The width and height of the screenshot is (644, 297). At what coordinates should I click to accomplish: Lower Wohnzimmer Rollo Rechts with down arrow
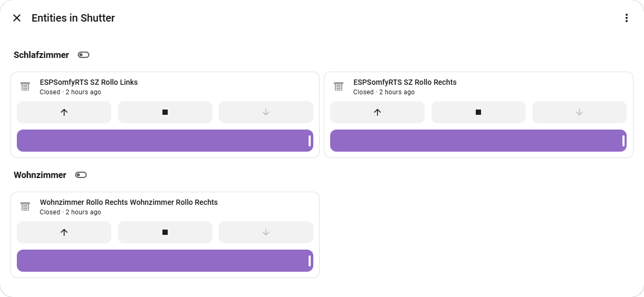click(266, 232)
